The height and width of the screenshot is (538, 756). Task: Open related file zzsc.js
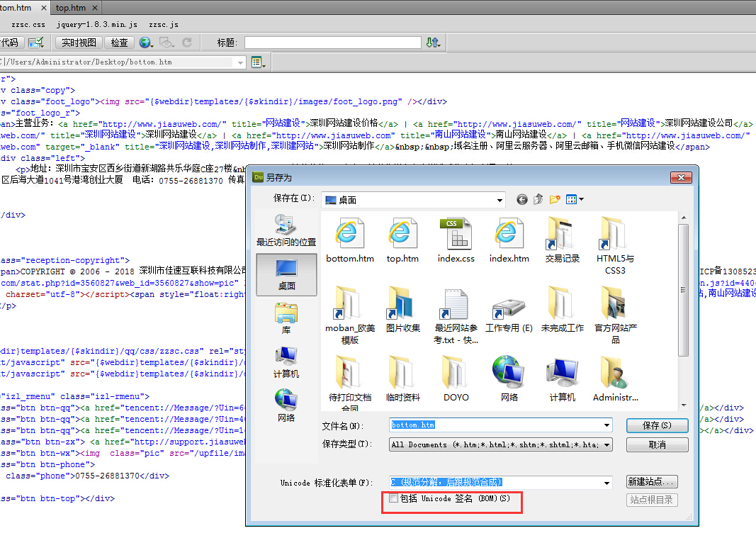[x=164, y=25]
